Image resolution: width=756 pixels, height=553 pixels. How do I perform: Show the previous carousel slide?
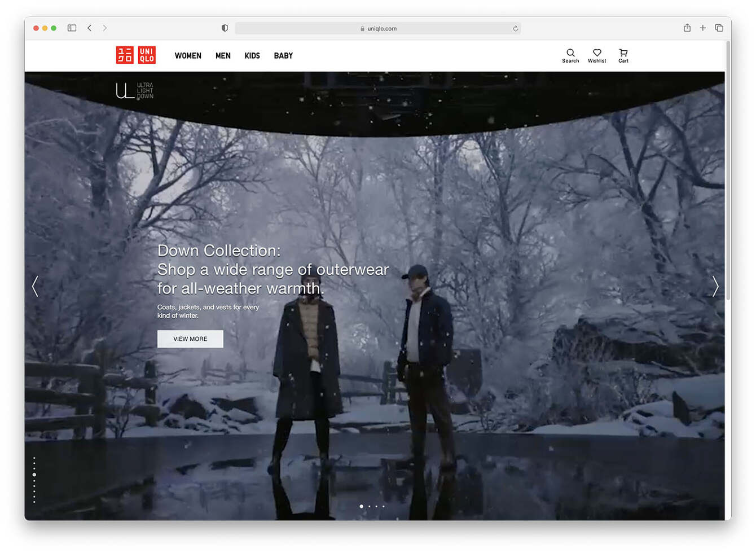point(35,287)
